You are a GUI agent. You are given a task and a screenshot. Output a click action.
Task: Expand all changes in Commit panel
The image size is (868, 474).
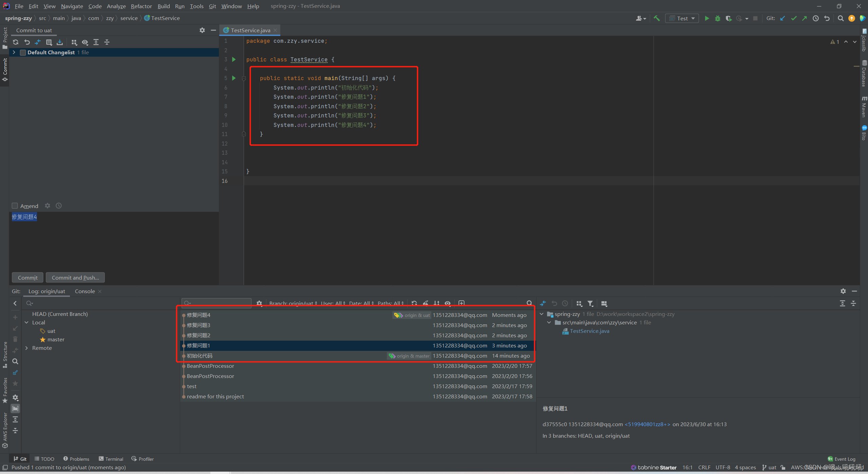(x=96, y=42)
